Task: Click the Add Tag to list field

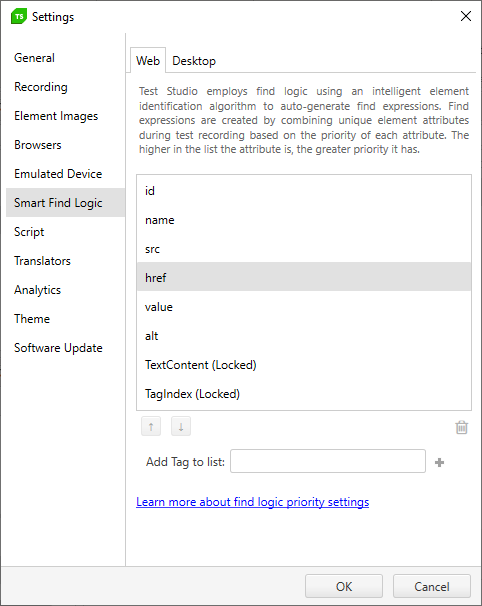Action: (328, 461)
